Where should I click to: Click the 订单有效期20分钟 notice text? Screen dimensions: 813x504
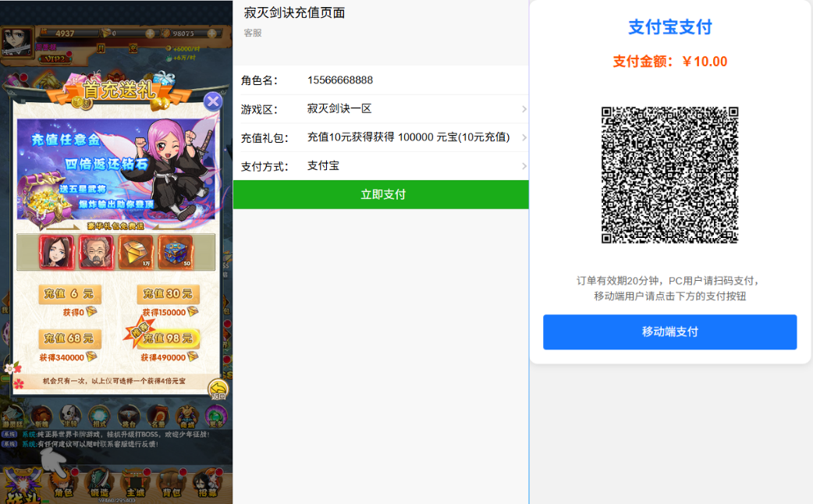[x=670, y=289]
